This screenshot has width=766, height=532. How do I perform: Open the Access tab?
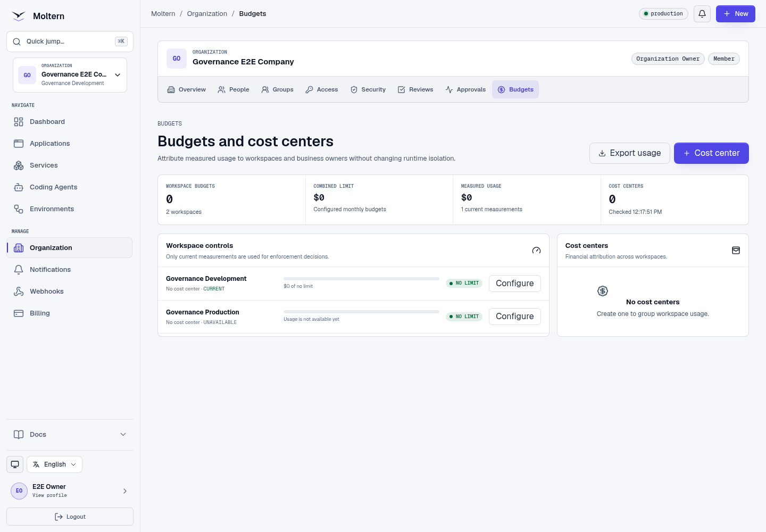(x=322, y=89)
